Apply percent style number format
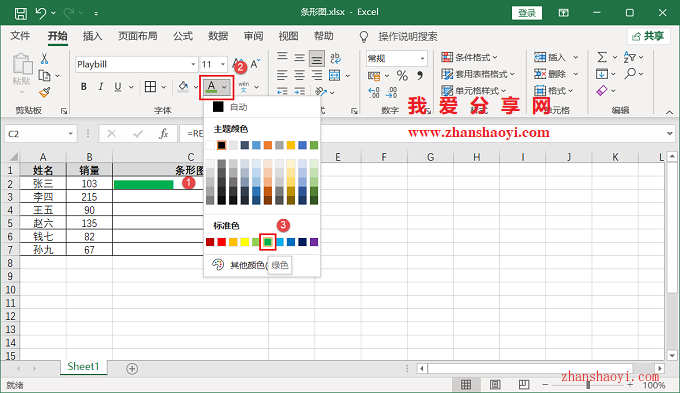Image resolution: width=680 pixels, height=393 pixels. pos(402,76)
